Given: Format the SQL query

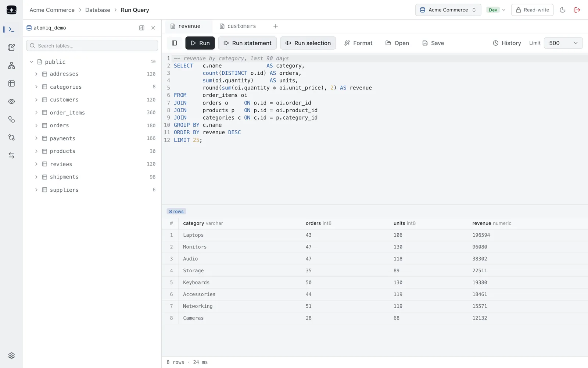Looking at the screenshot, I should coord(358,43).
